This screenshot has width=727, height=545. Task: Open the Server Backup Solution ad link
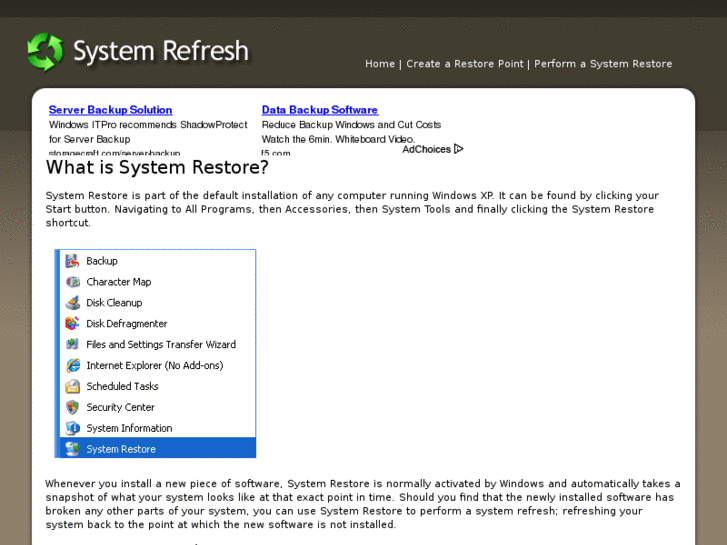(110, 110)
